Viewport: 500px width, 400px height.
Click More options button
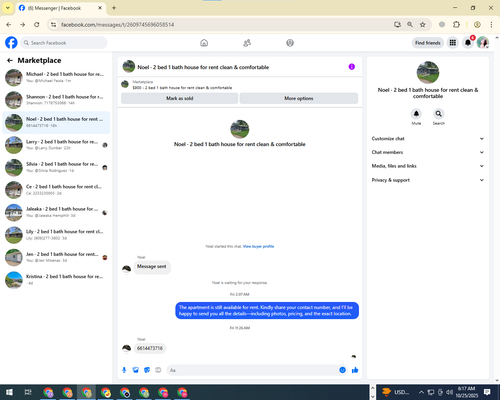point(299,98)
